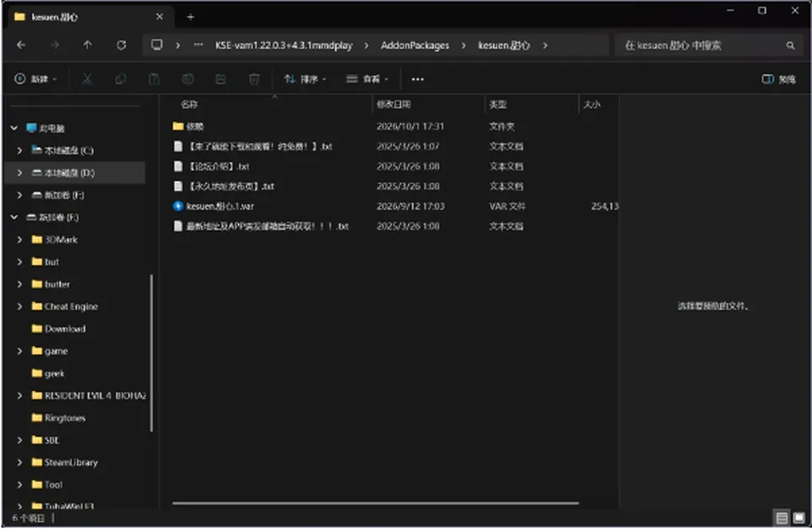812x529 pixels.
Task: Click the search magnifier icon
Action: 790,46
